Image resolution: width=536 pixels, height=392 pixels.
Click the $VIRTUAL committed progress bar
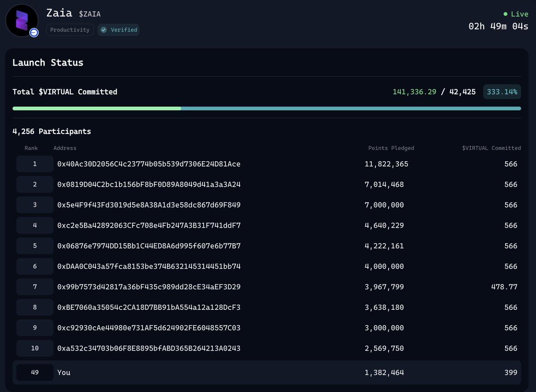pos(267,108)
